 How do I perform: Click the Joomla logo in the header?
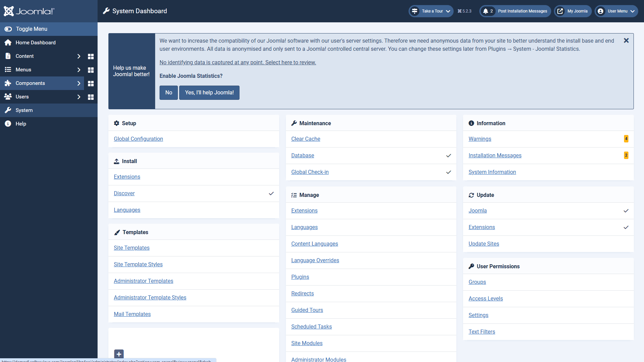click(29, 11)
